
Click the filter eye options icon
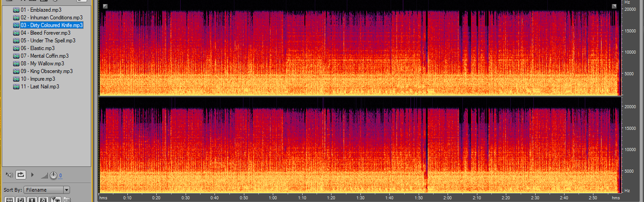click(x=56, y=199)
